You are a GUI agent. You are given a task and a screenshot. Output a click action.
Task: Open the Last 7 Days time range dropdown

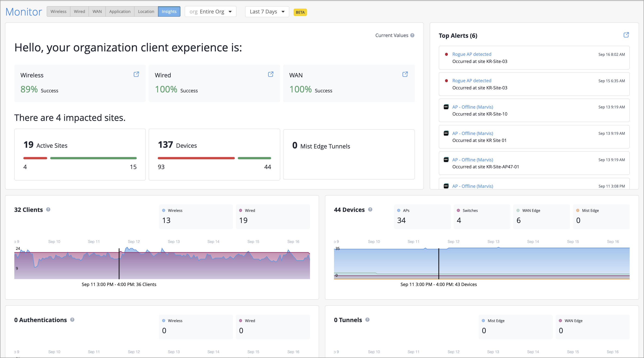tap(267, 12)
